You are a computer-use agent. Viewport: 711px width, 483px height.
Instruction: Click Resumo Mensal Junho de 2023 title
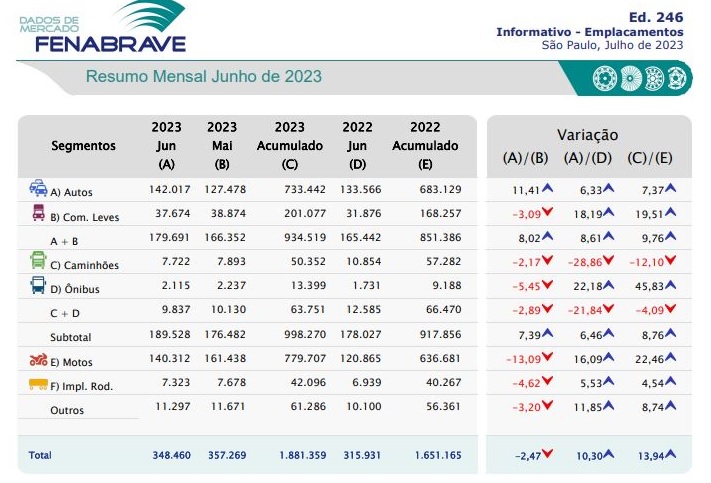pyautogui.click(x=204, y=76)
